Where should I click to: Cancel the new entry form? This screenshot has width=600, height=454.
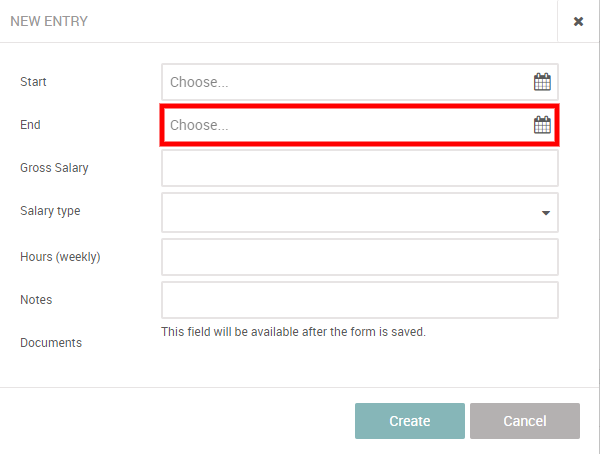pos(524,421)
